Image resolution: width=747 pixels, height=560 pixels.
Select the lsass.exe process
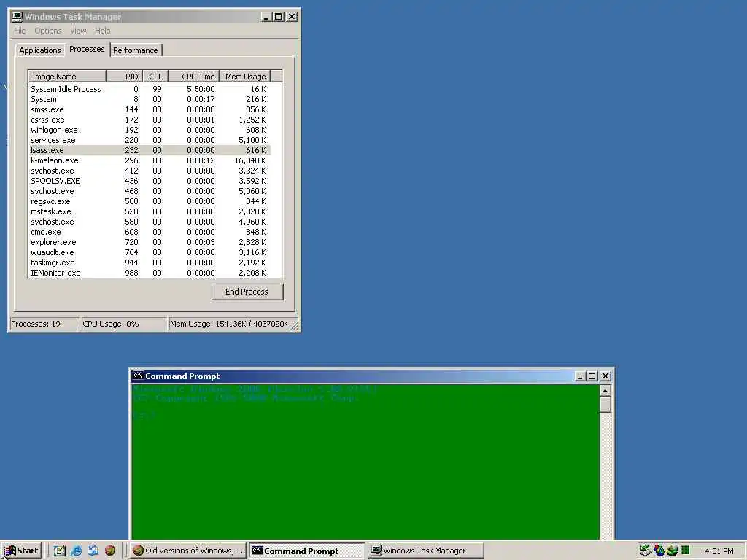click(x=149, y=150)
